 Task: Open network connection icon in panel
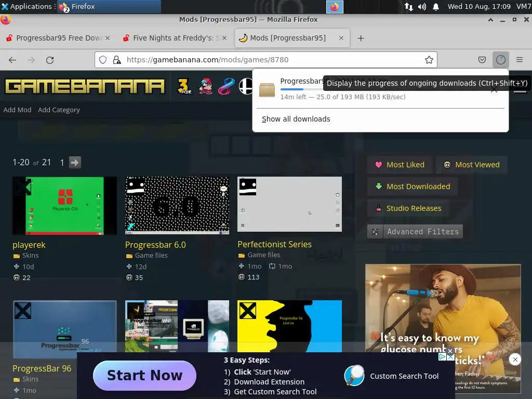point(409,7)
